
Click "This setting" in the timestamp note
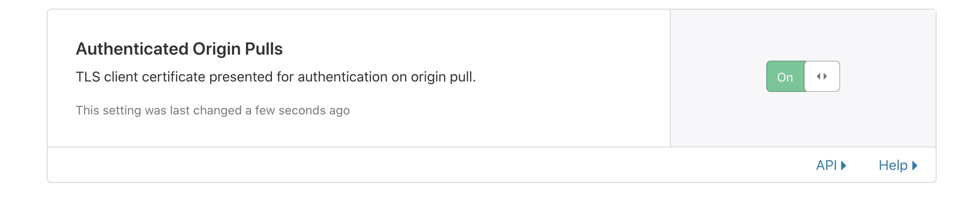pyautogui.click(x=109, y=111)
